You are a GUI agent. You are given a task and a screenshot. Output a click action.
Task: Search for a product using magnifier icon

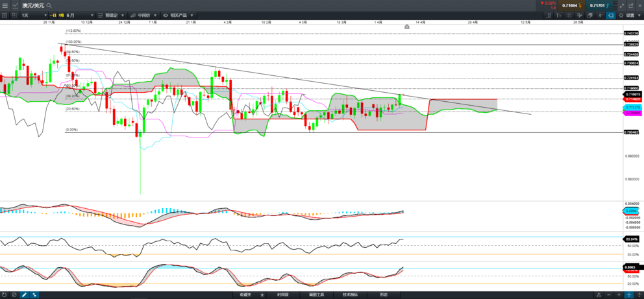(49, 6)
